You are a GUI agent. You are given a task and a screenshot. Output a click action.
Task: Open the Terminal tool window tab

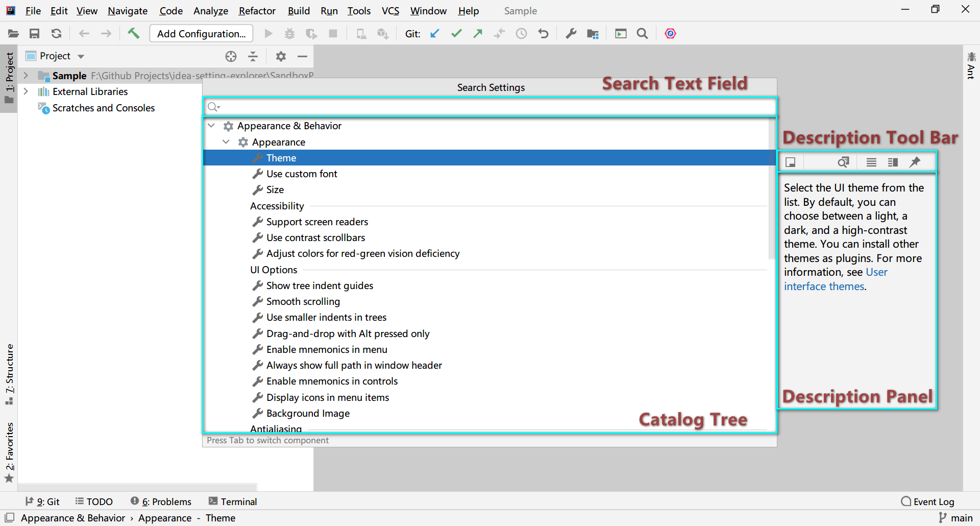232,501
